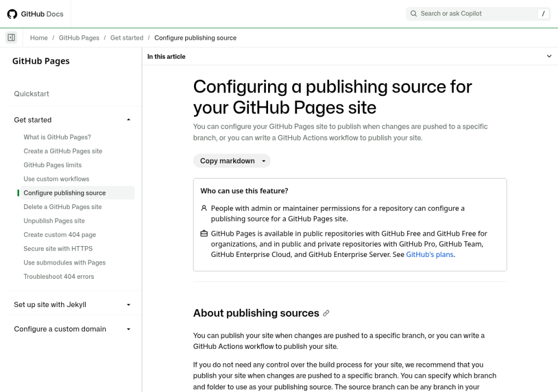Open Use submodules with Pages article
This screenshot has width=558, height=392.
pos(64,262)
